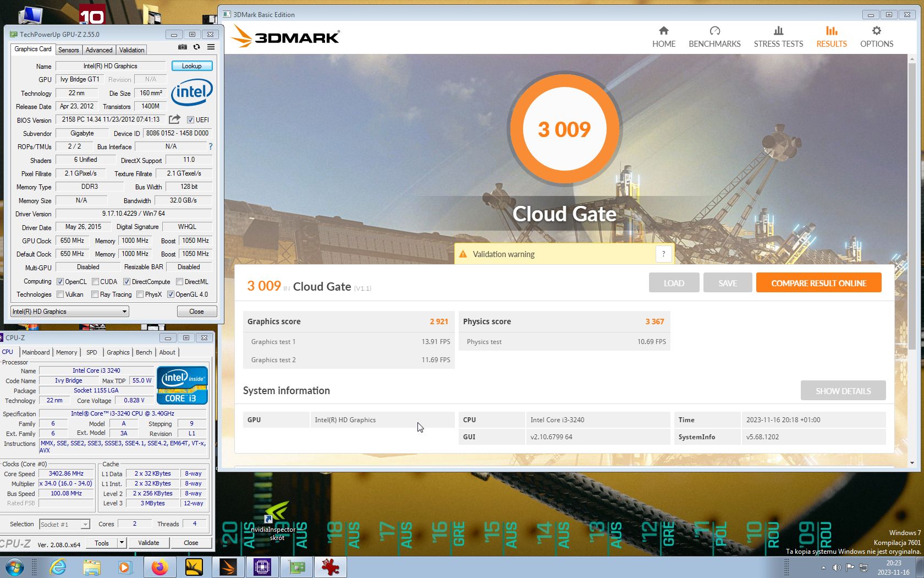This screenshot has width=924, height=578.
Task: Switch to CPU-Z purple chip icon on taskbar
Action: [x=262, y=567]
